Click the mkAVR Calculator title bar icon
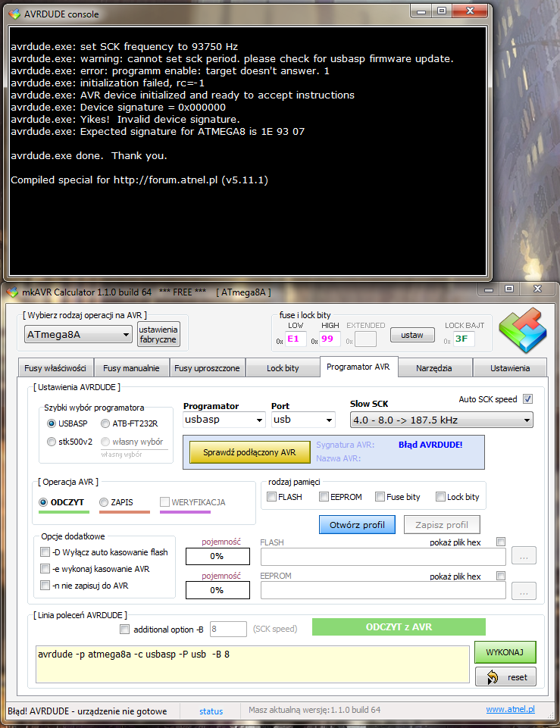 point(13,292)
